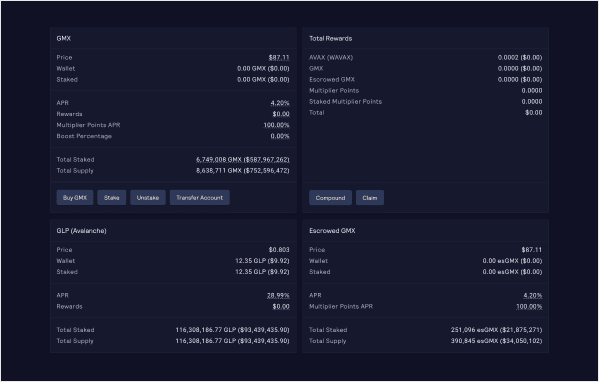Click GLP Rewards $0.00 value
This screenshot has height=382, width=599.
coord(281,307)
